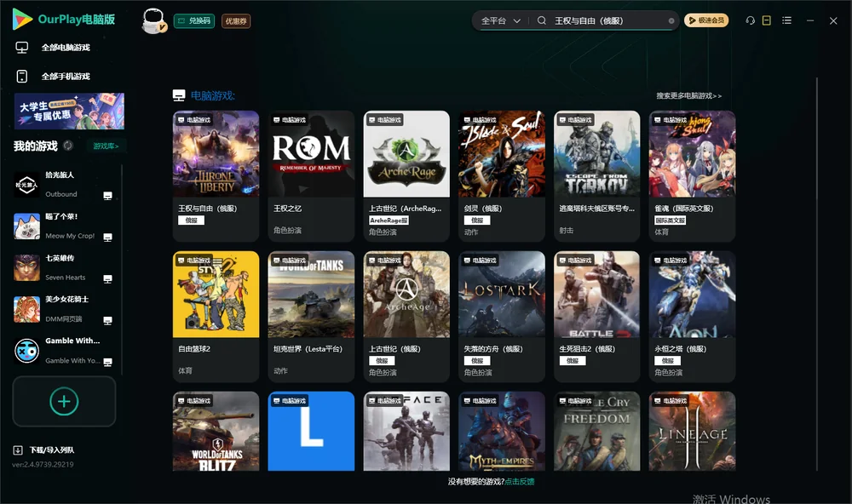Click the PC icon beside DMM网页端

coord(107,320)
